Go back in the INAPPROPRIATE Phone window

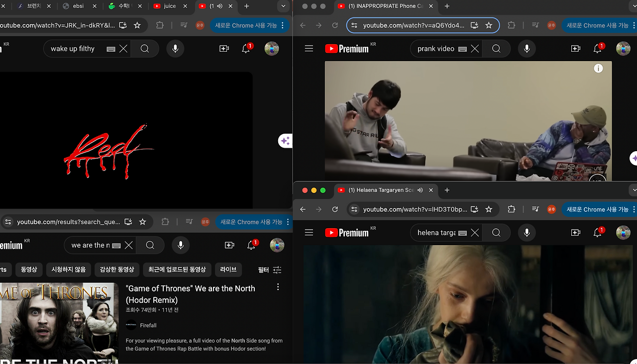[x=303, y=25]
